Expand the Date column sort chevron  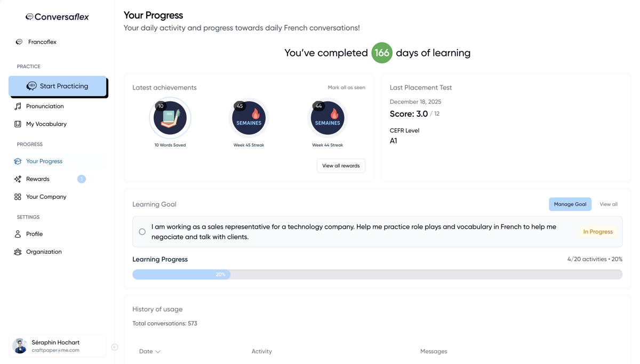pyautogui.click(x=158, y=352)
